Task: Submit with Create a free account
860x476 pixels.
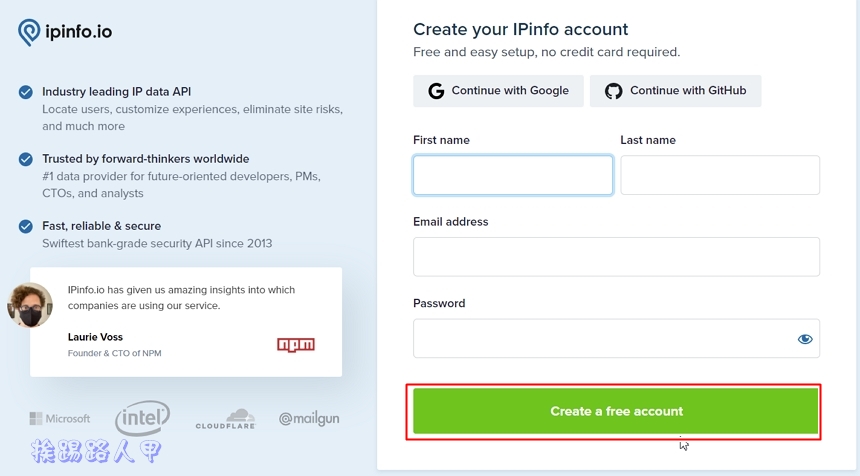Action: pos(616,411)
